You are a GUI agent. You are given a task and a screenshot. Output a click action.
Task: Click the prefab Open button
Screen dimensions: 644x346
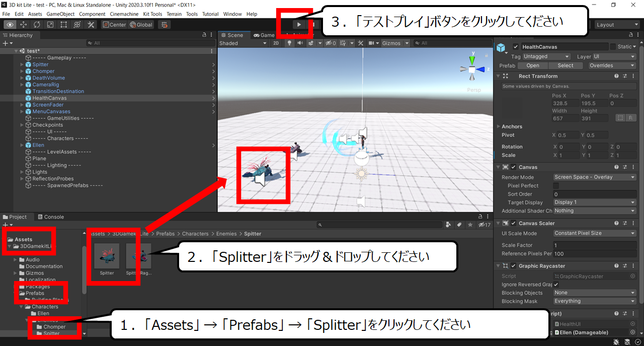[533, 65]
